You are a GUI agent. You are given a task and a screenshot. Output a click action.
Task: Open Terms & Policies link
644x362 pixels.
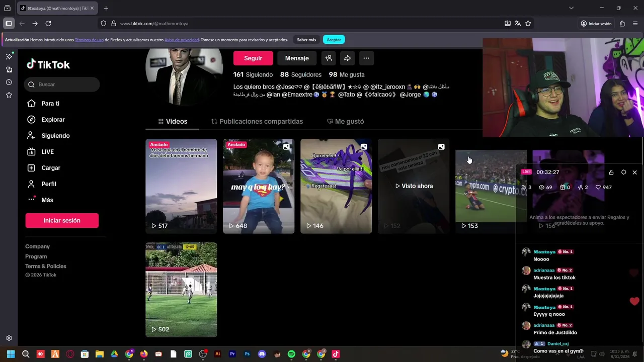pos(46,266)
